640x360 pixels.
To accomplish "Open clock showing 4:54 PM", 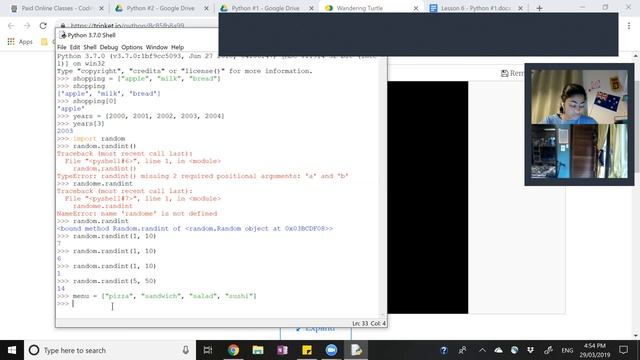I will (x=595, y=350).
